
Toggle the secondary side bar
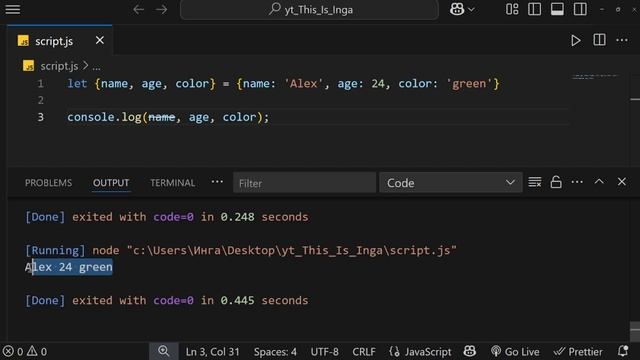click(580, 9)
